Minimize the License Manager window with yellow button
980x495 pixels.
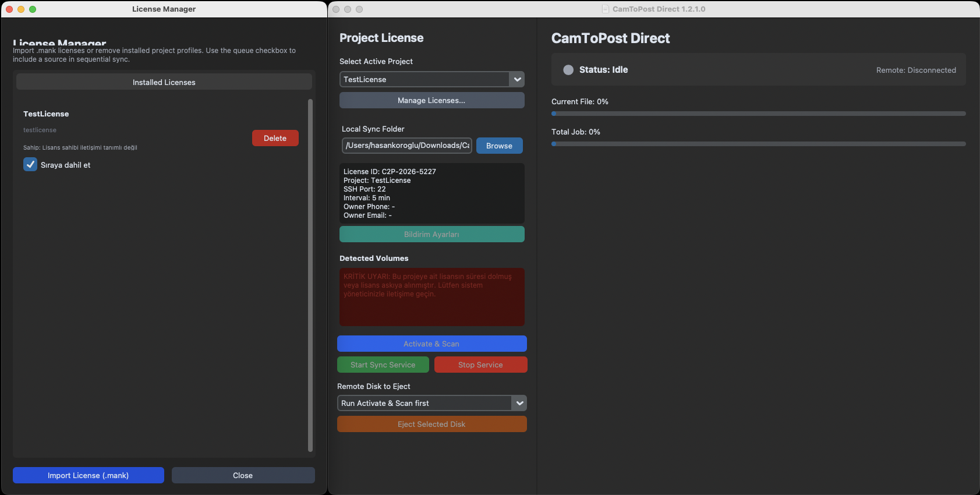click(x=21, y=9)
